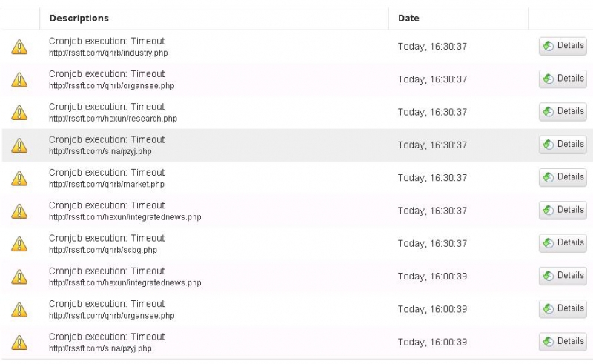Open Details for qhrb/market.php cronjob
This screenshot has height=364, width=593.
[x=563, y=177]
